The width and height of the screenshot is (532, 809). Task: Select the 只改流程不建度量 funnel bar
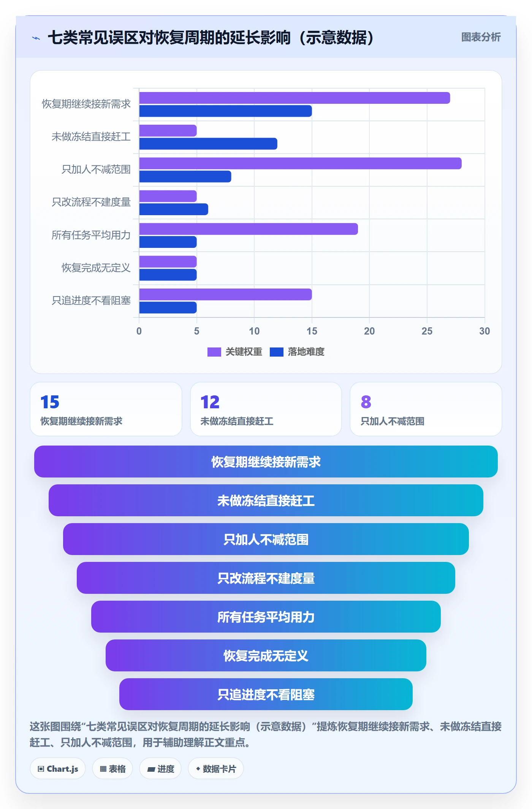[266, 578]
